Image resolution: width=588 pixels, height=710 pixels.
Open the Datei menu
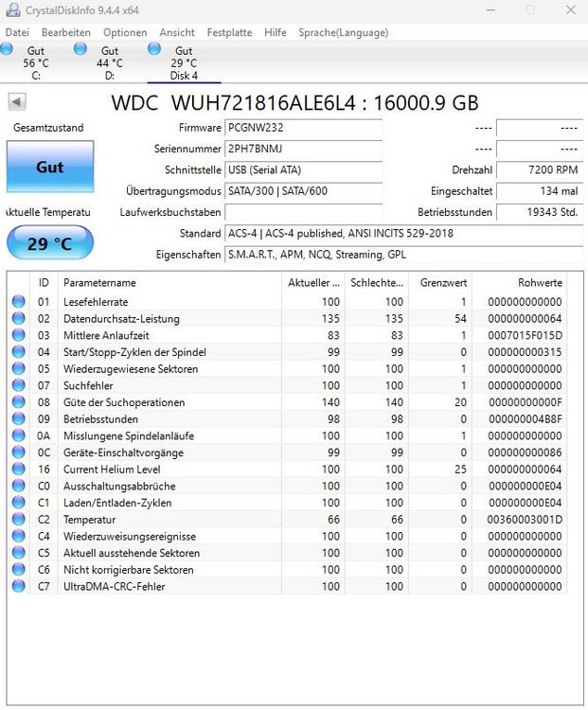pos(17,32)
